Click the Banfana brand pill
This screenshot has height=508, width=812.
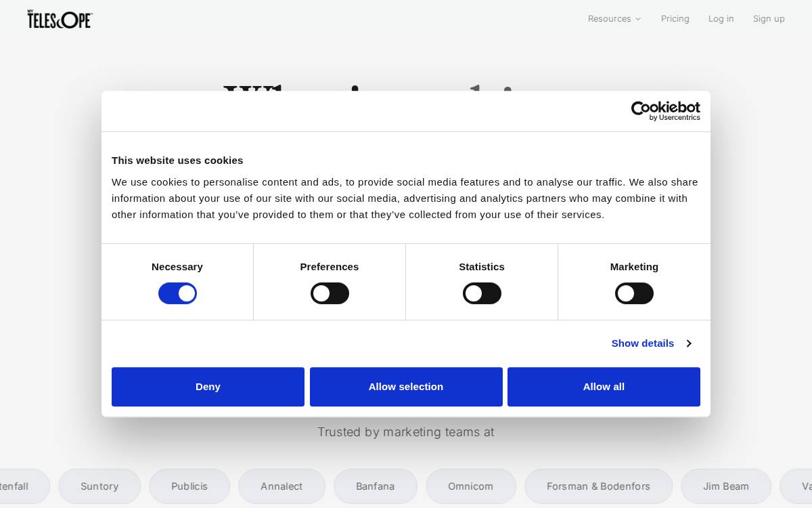click(x=376, y=486)
